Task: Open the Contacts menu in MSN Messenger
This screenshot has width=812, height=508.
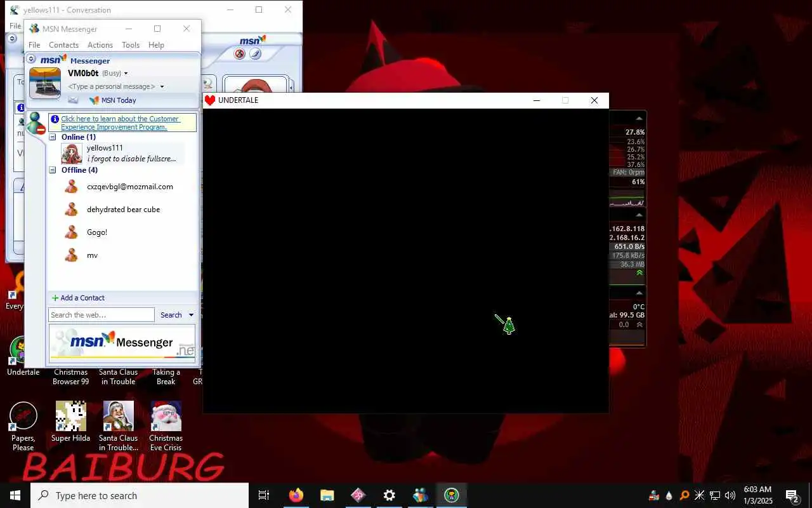Action: [x=63, y=45]
